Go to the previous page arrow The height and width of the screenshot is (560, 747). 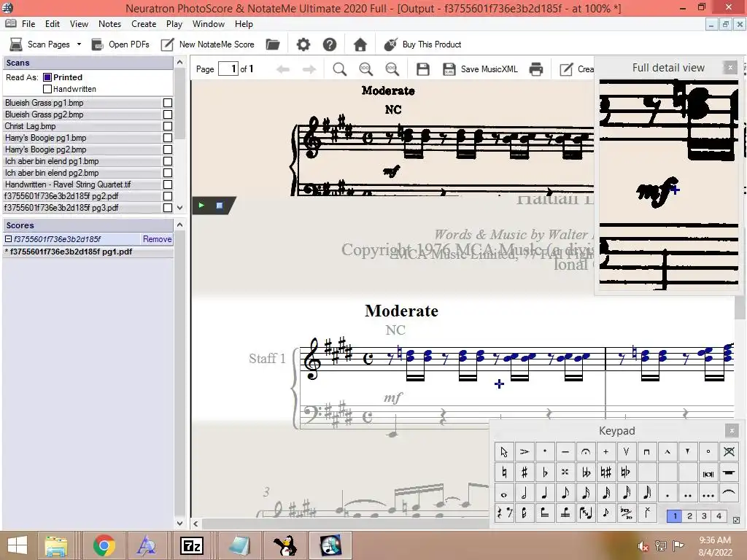(283, 69)
